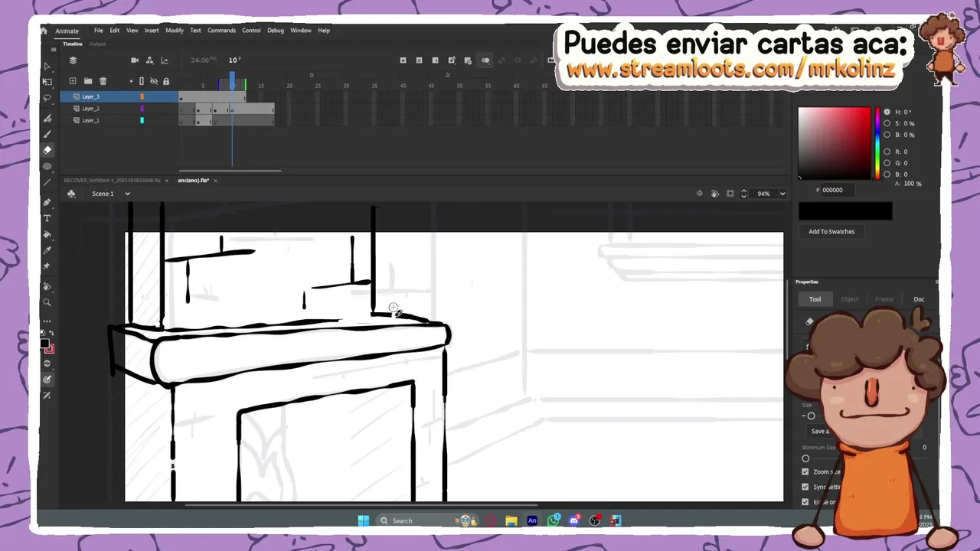Click the layers stack icon in timeline
980x551 pixels.
73,60
